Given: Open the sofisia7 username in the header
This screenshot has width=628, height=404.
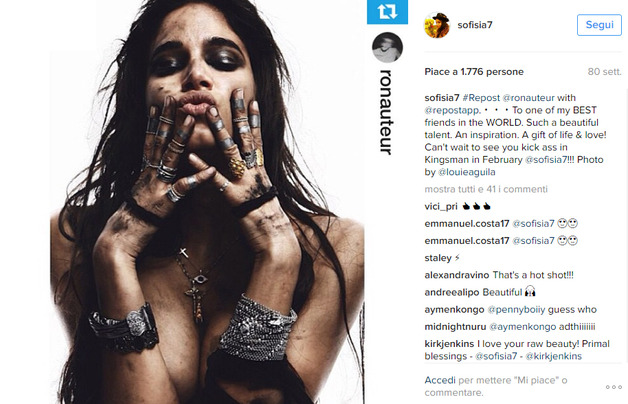Looking at the screenshot, I should 475,25.
